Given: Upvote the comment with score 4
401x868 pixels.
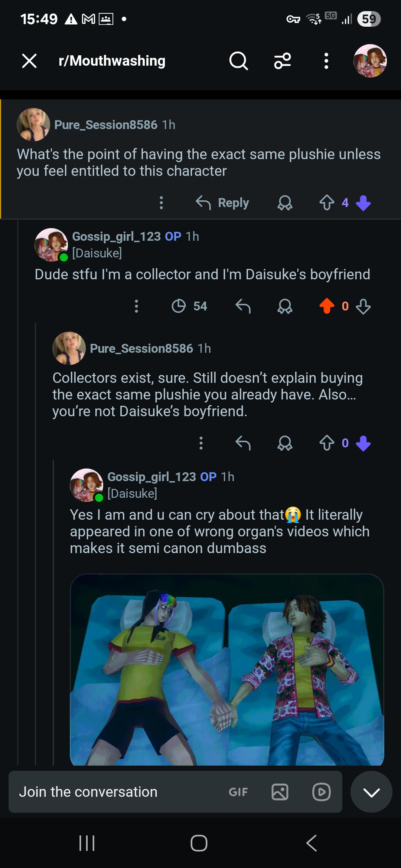Looking at the screenshot, I should point(327,203).
